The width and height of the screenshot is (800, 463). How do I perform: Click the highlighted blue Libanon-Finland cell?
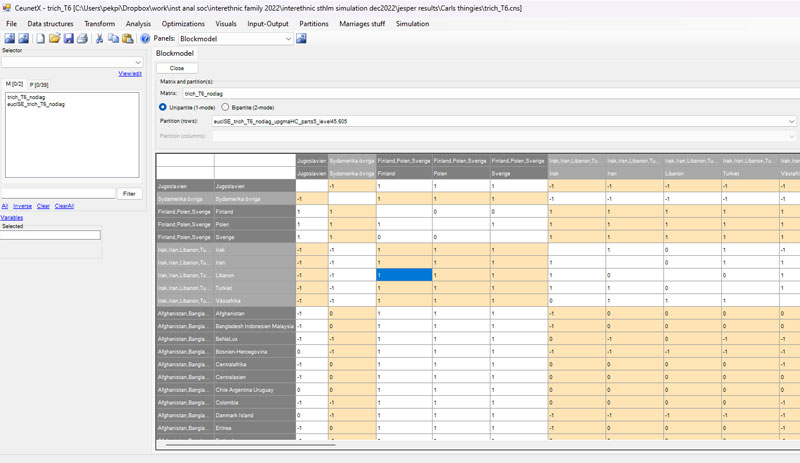tap(404, 274)
